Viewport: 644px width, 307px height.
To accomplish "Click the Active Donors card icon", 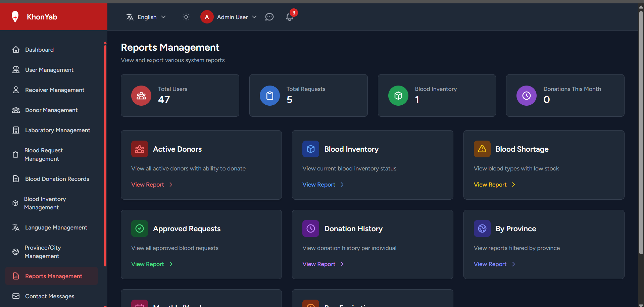I will point(140,149).
